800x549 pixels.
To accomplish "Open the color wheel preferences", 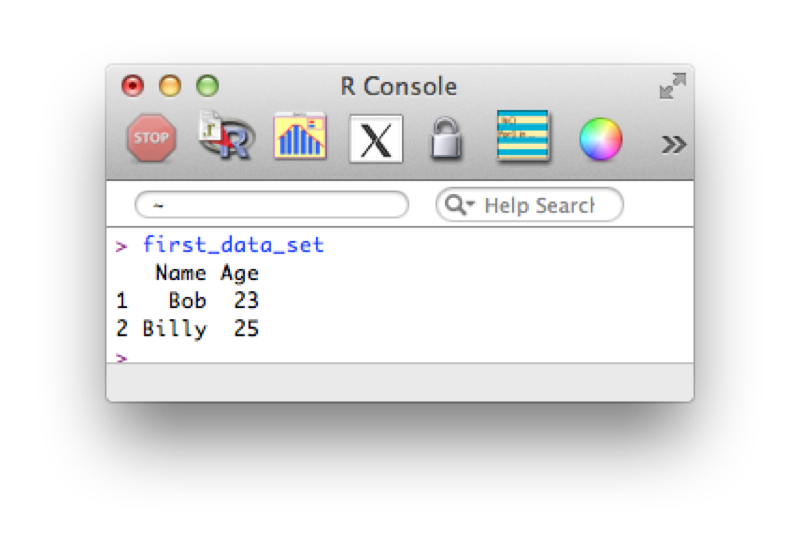I will point(601,139).
